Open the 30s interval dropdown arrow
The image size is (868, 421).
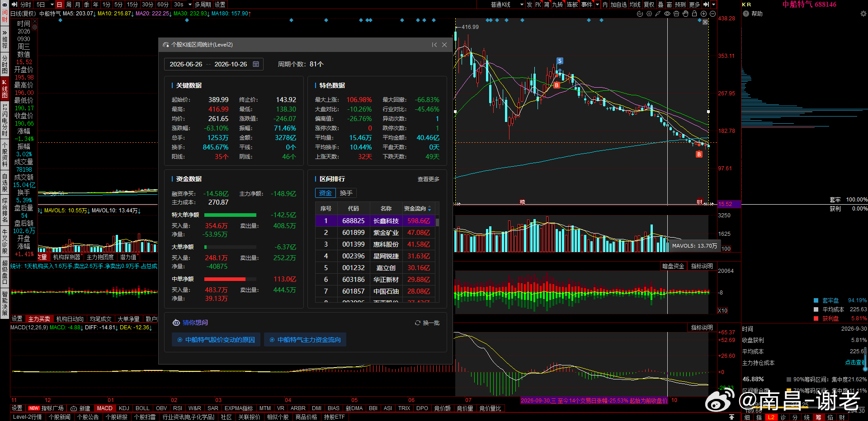click(189, 5)
